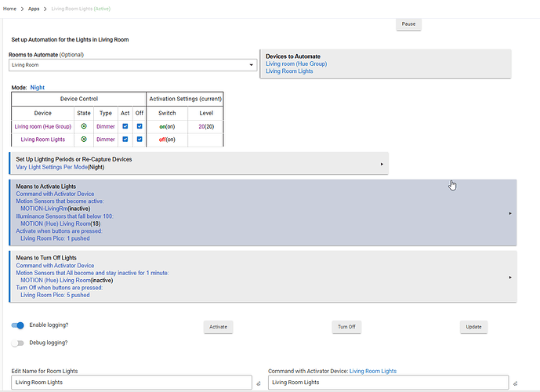Viewport: 540px width, 392px height.
Task: Click edit icon beside Command with Activator field
Action: click(x=515, y=383)
